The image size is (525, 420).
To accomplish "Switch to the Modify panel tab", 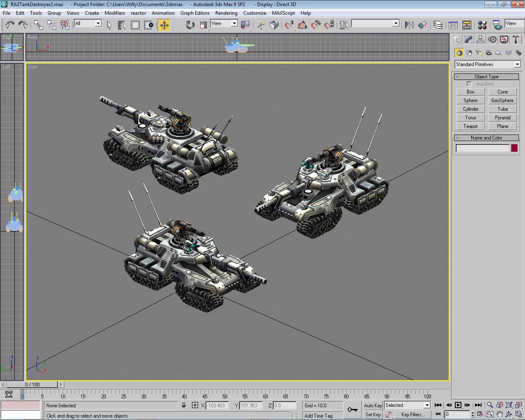I will 468,40.
